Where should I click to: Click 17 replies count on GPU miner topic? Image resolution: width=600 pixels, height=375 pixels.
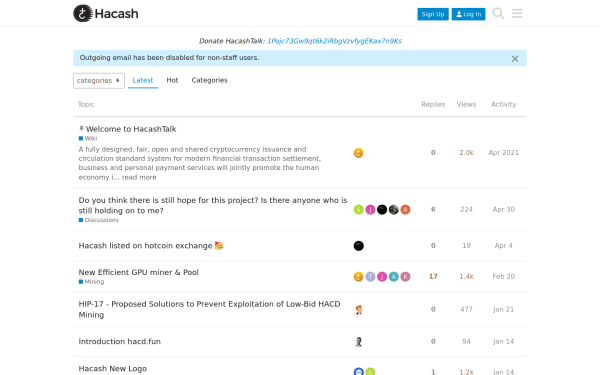tap(433, 277)
